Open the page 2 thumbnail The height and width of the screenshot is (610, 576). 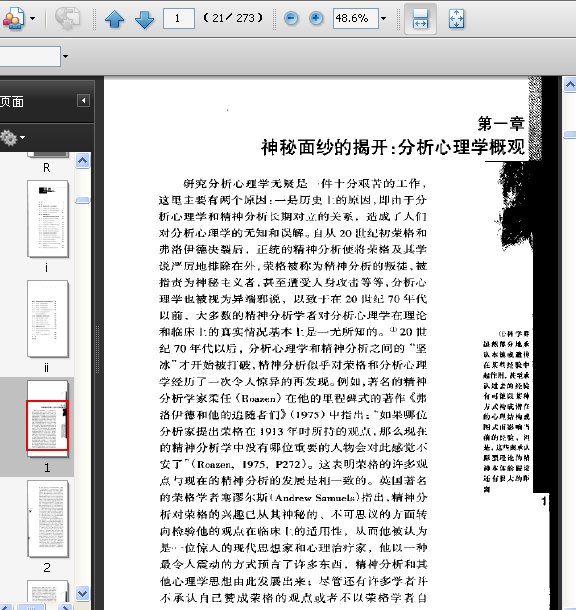(47, 519)
